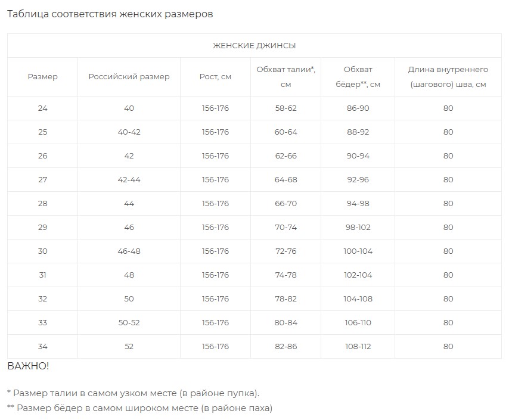
Task: Click the "Рост, см" column header
Action: [215, 77]
